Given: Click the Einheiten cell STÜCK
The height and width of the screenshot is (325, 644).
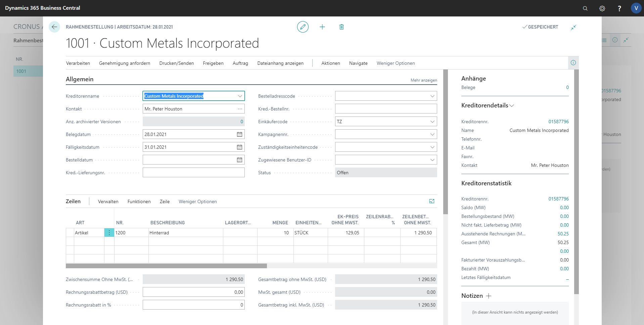Looking at the screenshot, I should click(311, 233).
